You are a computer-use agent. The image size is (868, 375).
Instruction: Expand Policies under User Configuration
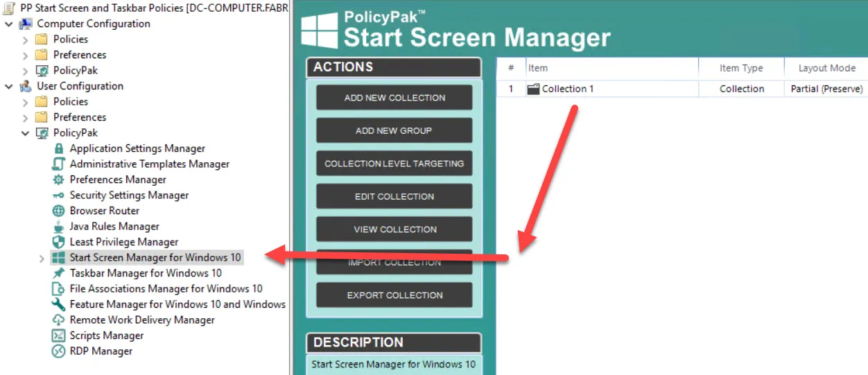26,102
